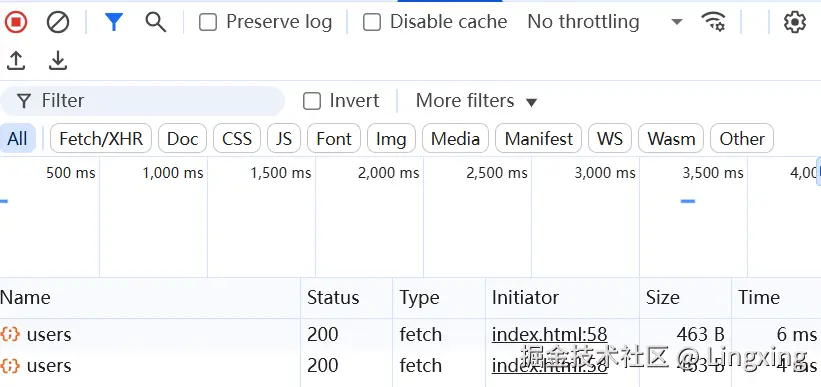
Task: Expand More filters dropdown
Action: (476, 101)
